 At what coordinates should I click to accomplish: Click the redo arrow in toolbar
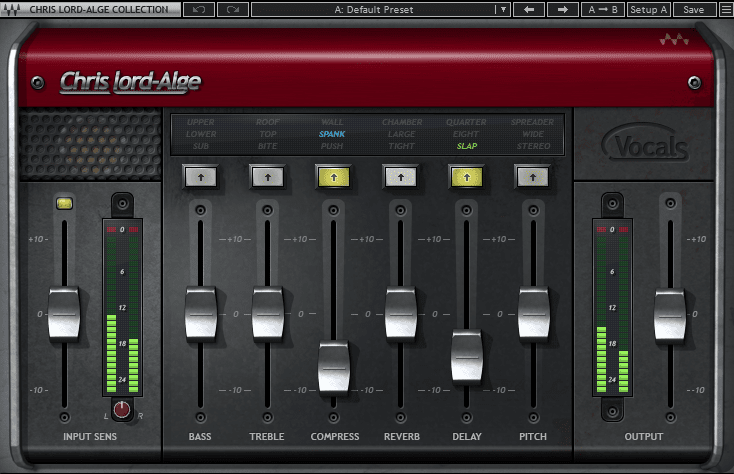(x=233, y=9)
